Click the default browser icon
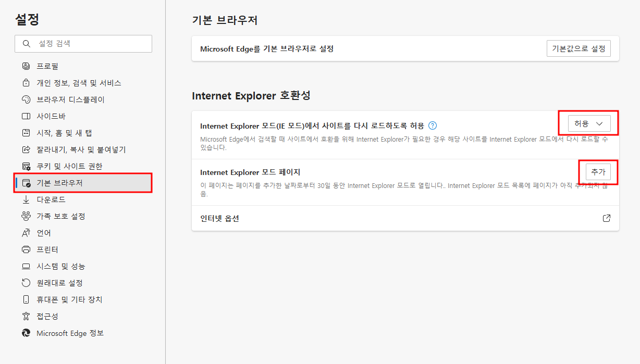Image resolution: width=640 pixels, height=364 pixels. coord(26,183)
